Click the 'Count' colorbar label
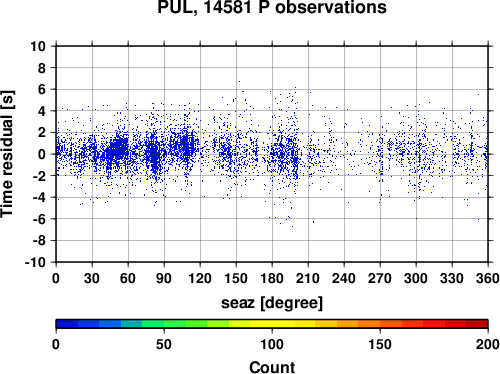This screenshot has height=374, width=500. click(272, 367)
